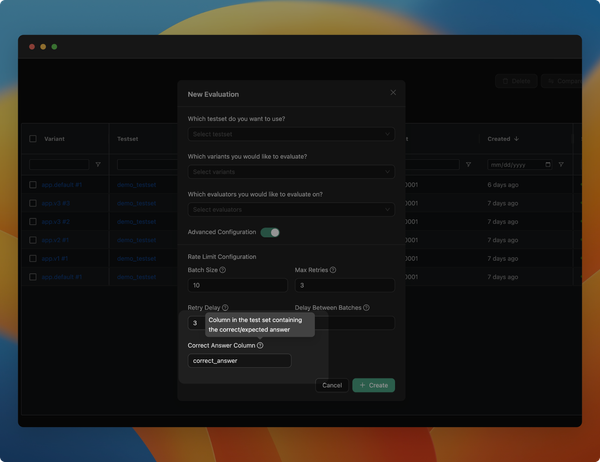Click the Cancel button
This screenshot has height=462, width=600.
click(x=332, y=385)
